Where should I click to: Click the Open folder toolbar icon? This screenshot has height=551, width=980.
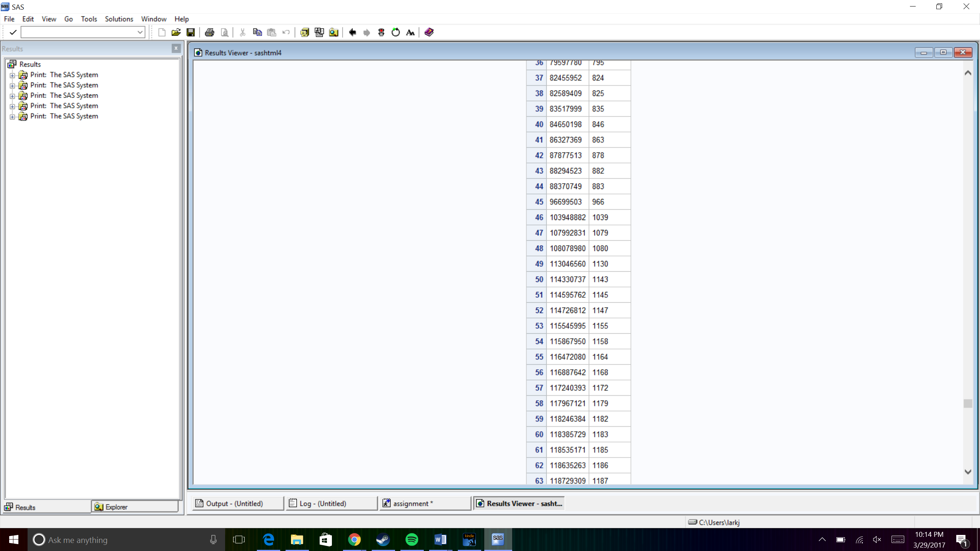click(176, 33)
